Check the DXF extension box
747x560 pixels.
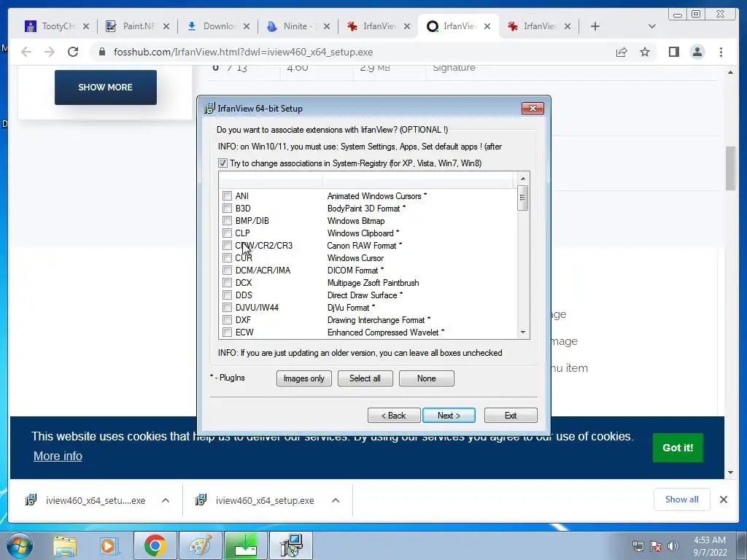click(228, 319)
